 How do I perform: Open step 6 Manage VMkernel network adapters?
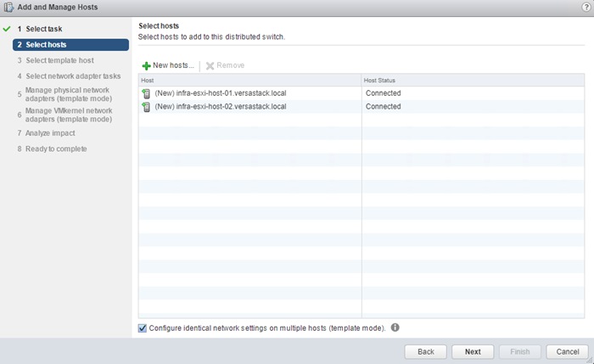(x=64, y=115)
